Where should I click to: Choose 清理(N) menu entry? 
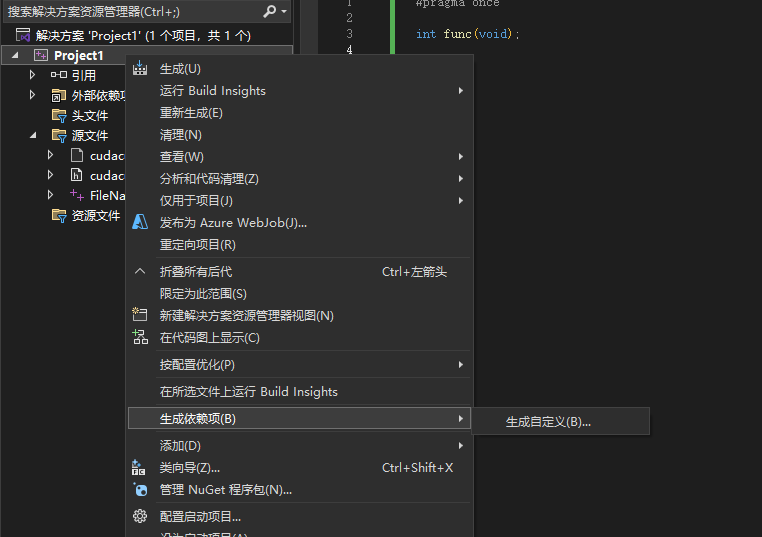click(299, 135)
